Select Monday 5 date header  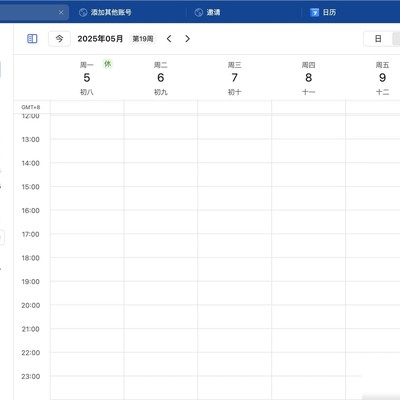click(x=87, y=78)
